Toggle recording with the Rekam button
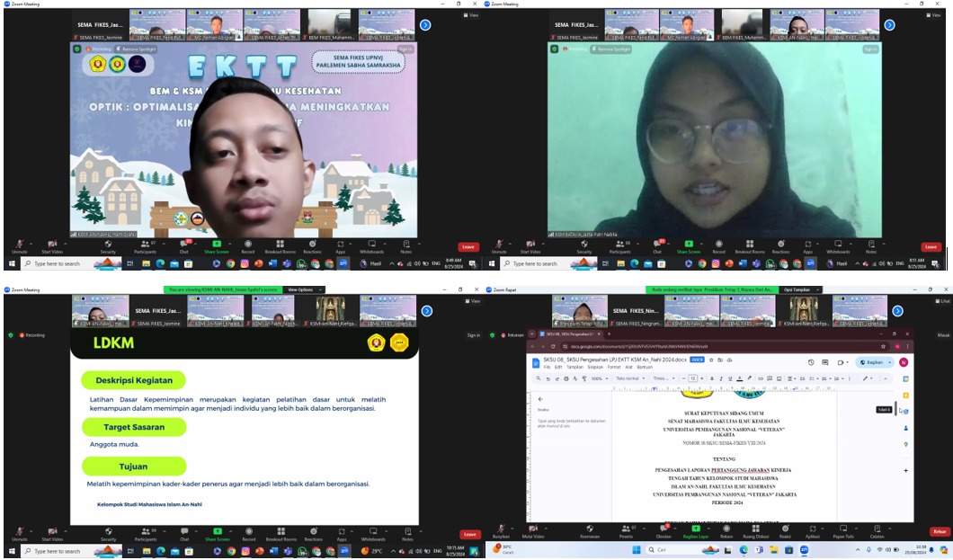 (x=726, y=529)
